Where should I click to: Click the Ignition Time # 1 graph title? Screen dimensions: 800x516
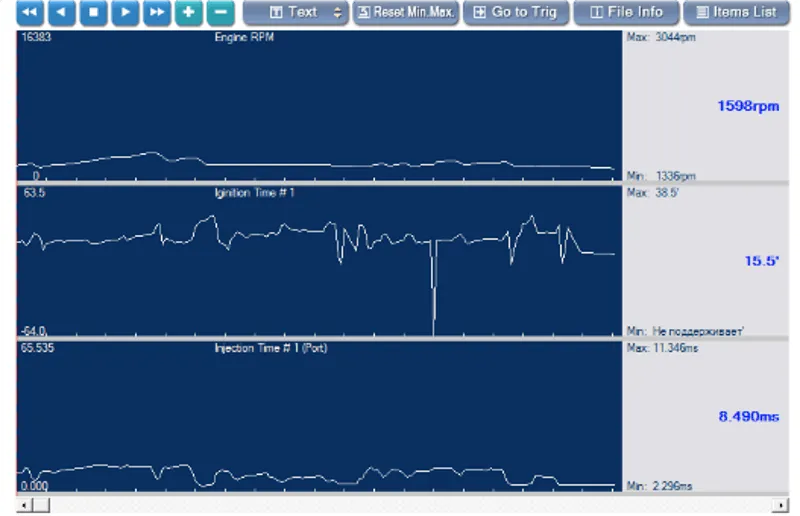pyautogui.click(x=254, y=193)
